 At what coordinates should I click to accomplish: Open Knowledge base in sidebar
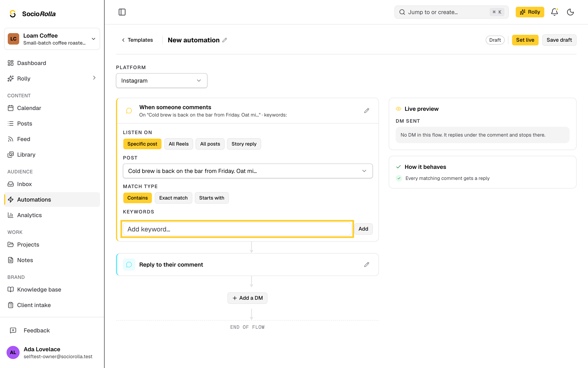point(52,289)
